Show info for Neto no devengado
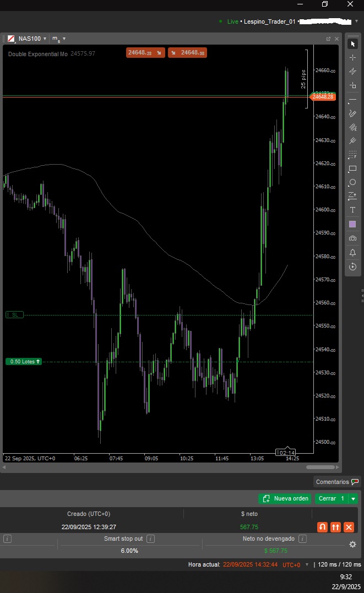 tap(302, 538)
